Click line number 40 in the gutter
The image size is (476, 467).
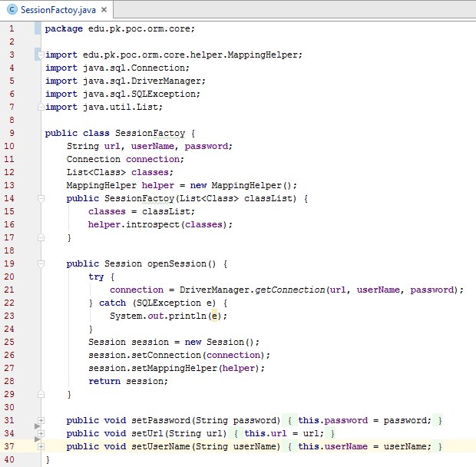(9, 459)
